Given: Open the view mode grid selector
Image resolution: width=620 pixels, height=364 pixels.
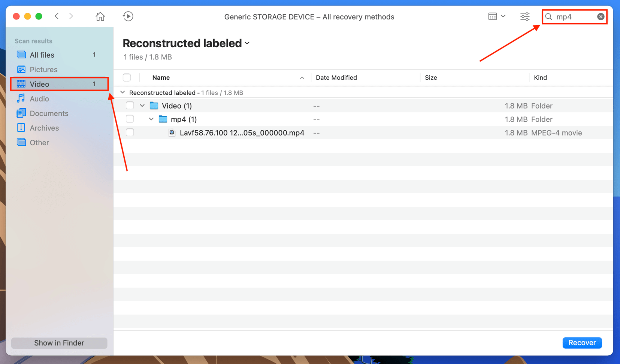Looking at the screenshot, I should click(x=497, y=16).
